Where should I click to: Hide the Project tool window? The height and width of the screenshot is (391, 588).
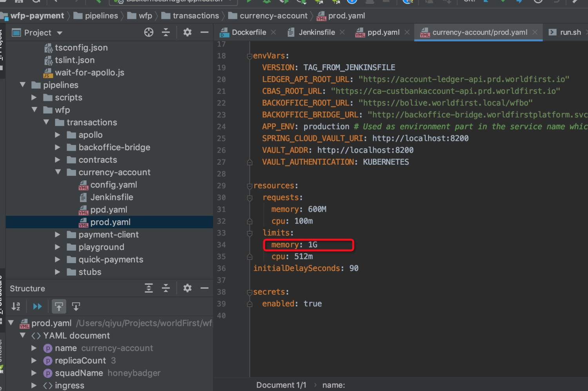204,32
